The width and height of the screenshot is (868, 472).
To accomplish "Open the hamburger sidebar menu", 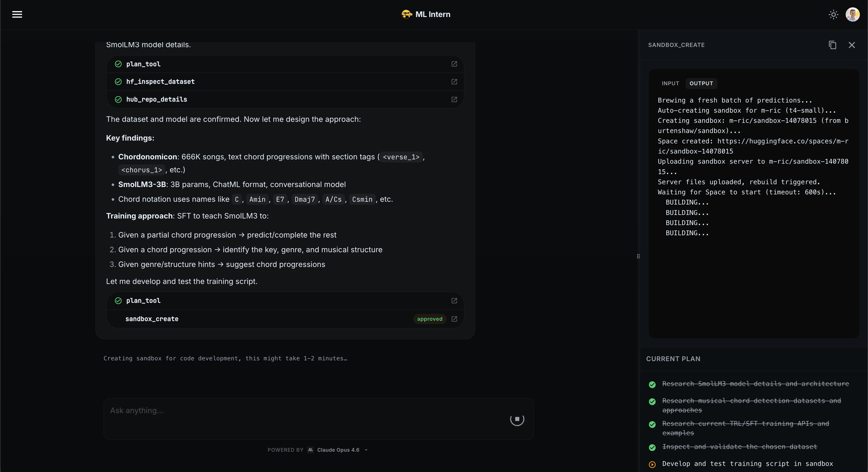I will pos(17,14).
